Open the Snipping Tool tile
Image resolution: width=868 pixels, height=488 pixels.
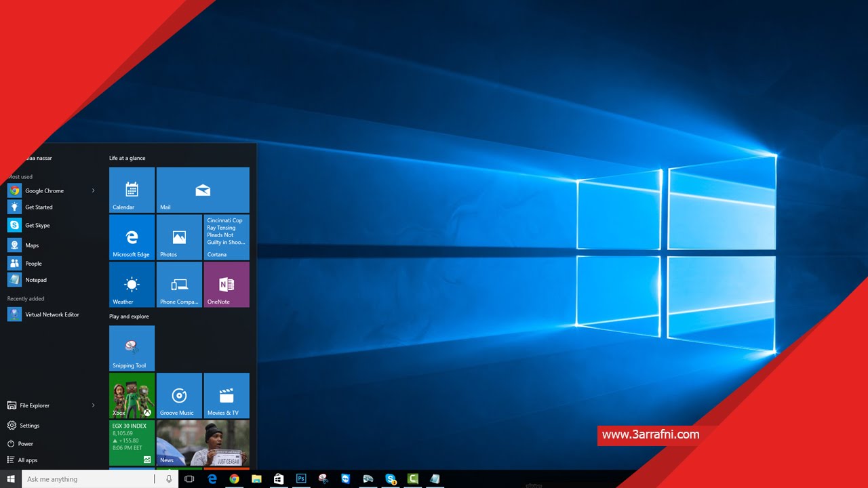[132, 348]
